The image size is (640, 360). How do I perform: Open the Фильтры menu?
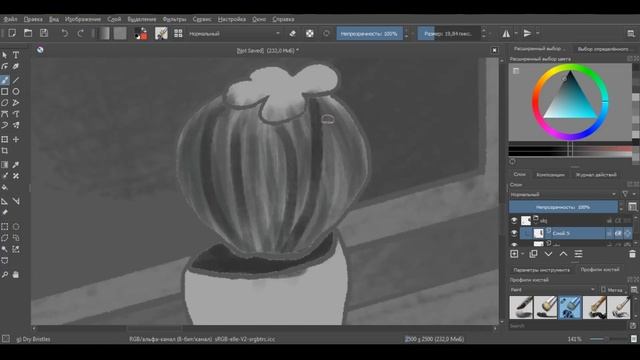(174, 19)
